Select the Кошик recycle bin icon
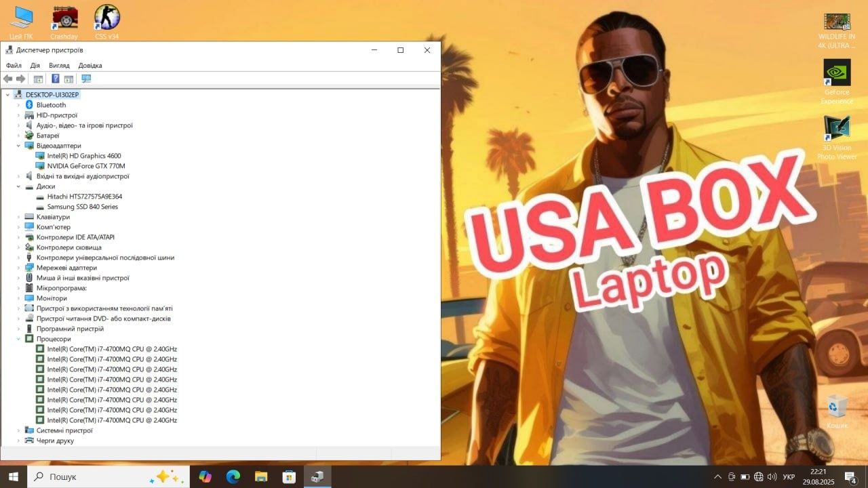868x488 pixels. [x=837, y=411]
